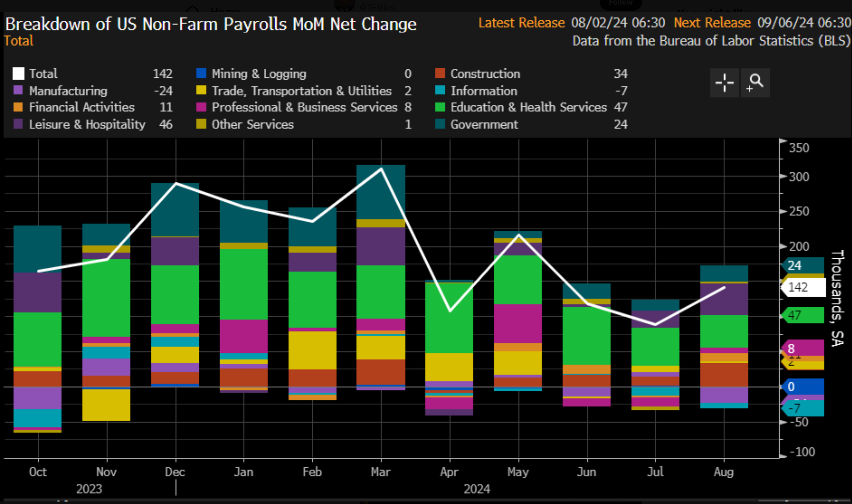Click the Construction legend color swatch
The height and width of the screenshot is (504, 852).
point(440,73)
